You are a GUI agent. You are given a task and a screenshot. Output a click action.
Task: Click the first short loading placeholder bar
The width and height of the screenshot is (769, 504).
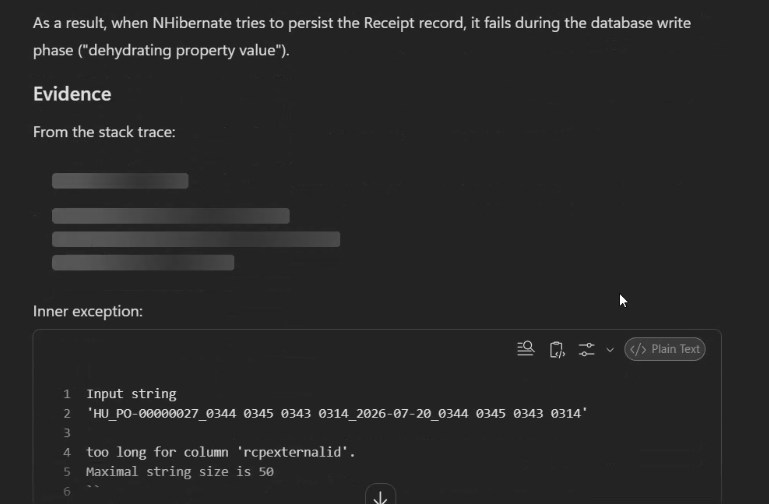coord(120,180)
